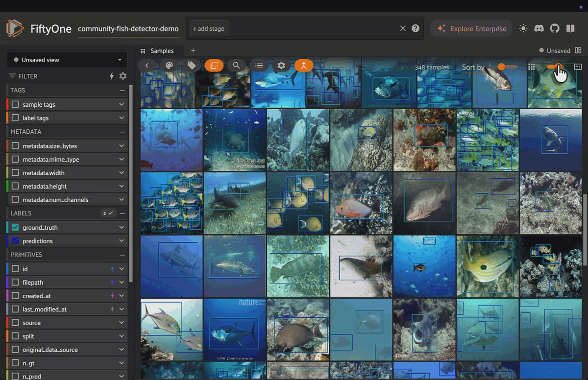588x380 pixels.
Task: Collapse the PRIMITIVES section
Action: pyautogui.click(x=122, y=255)
